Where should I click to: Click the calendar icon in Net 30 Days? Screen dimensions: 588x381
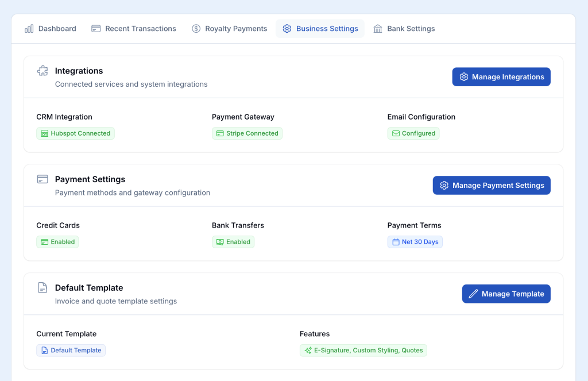[396, 242]
